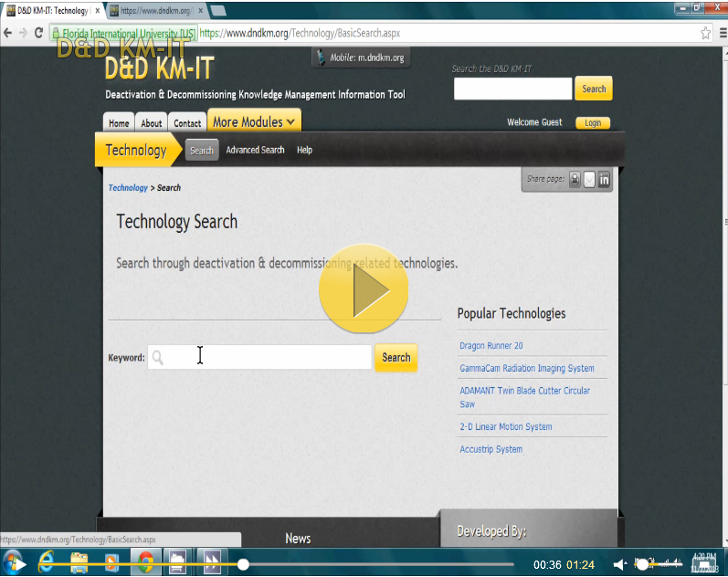The width and height of the screenshot is (728, 577).
Task: Open the Home navigation tab
Action: click(119, 123)
